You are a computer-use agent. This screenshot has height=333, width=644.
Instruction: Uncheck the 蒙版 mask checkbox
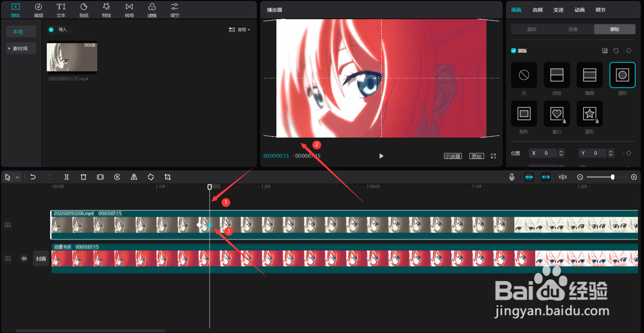[x=513, y=50]
